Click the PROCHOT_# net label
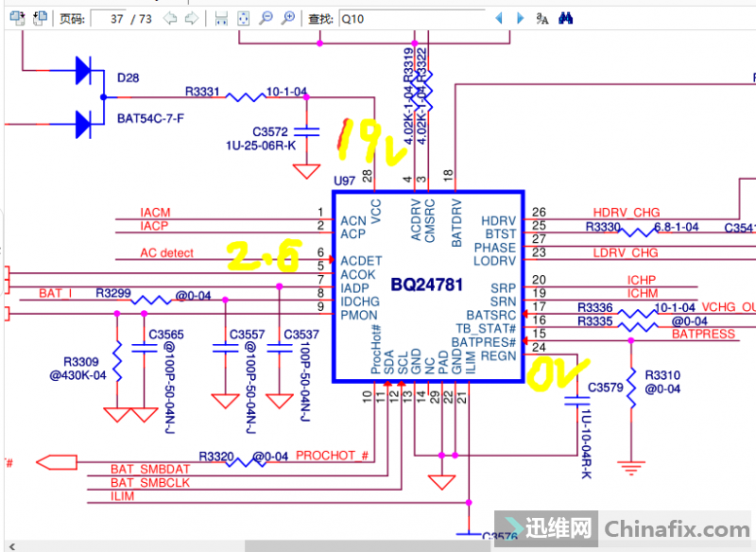The height and width of the screenshot is (552, 756). tap(333, 456)
